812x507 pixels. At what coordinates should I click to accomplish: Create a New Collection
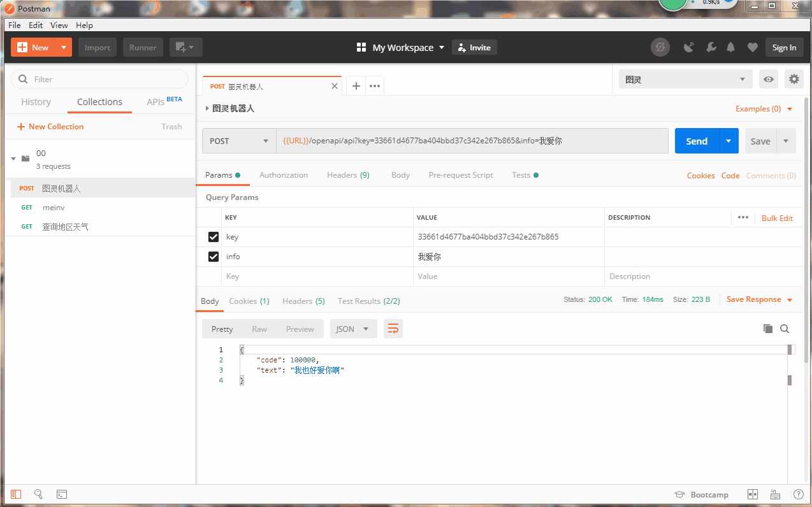[x=50, y=127]
